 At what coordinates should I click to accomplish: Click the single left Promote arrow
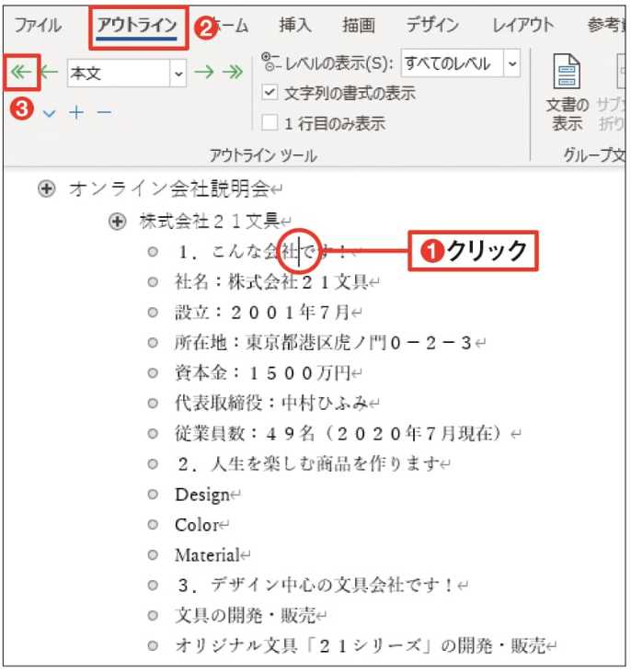pos(49,72)
